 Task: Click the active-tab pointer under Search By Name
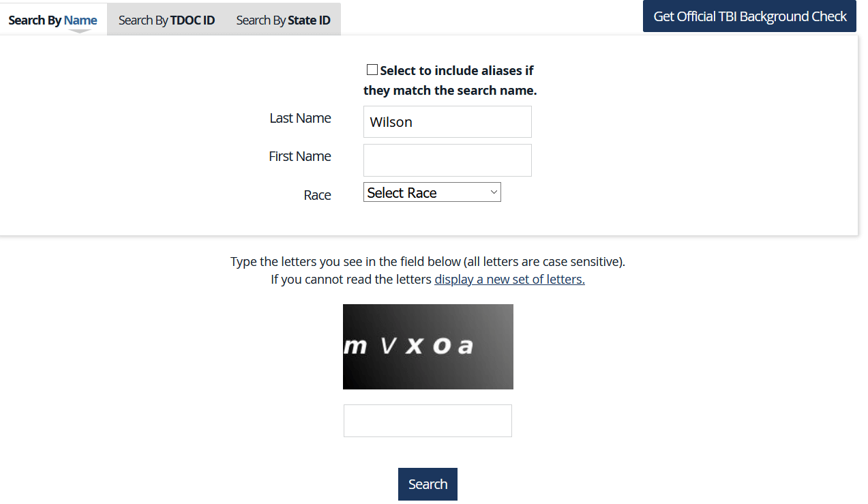[80, 31]
